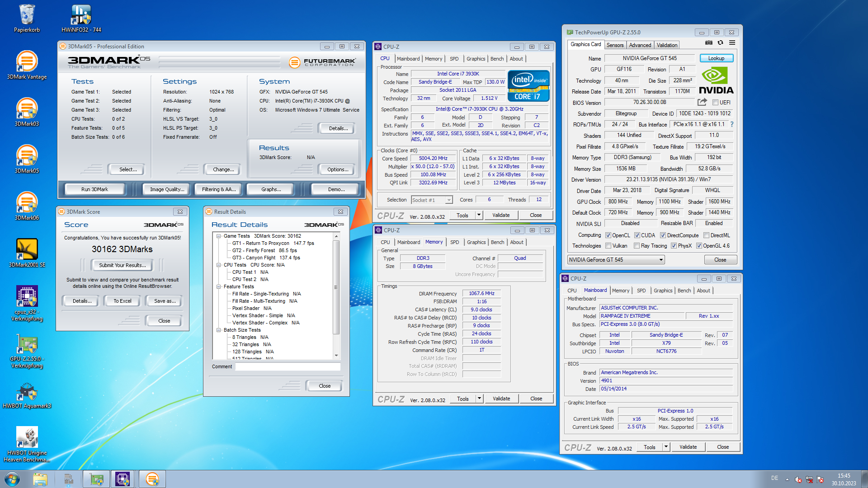Click the vertical scrollbar thumb in Result Details
Viewport: 868px width, 488px height.
[x=336, y=287]
